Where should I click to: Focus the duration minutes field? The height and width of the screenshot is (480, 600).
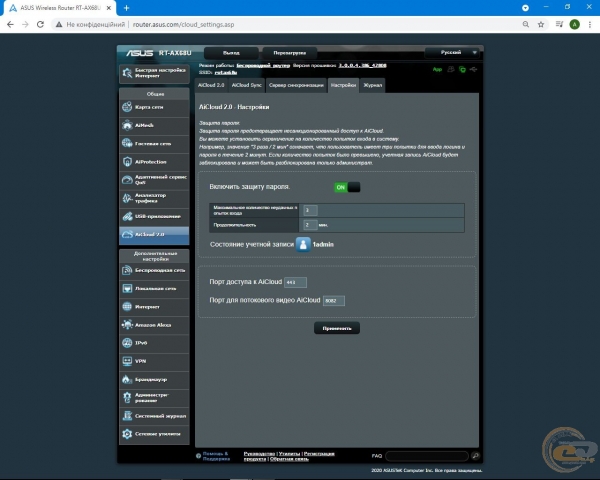[310, 225]
